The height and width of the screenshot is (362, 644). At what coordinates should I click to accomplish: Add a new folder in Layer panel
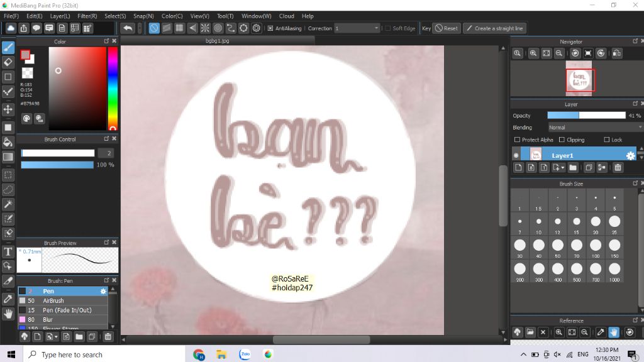click(x=573, y=167)
